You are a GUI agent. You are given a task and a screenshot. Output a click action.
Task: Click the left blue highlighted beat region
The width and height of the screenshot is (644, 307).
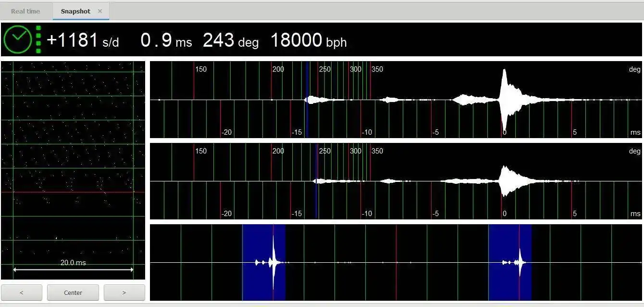pos(264,262)
